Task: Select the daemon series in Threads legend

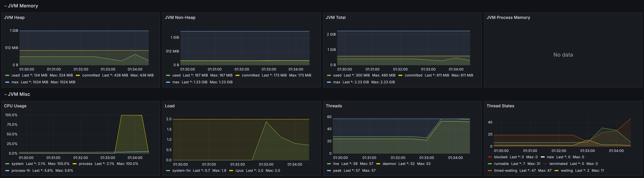Action: 389,164
